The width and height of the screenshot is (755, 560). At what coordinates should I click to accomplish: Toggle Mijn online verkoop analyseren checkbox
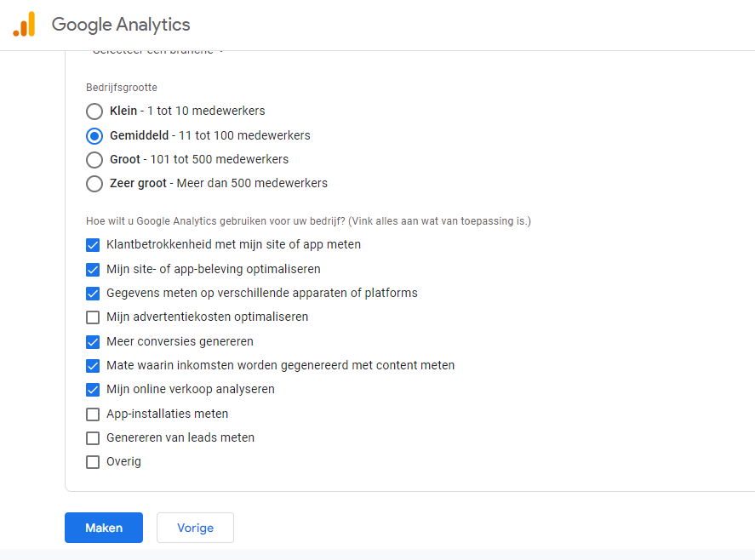click(93, 390)
